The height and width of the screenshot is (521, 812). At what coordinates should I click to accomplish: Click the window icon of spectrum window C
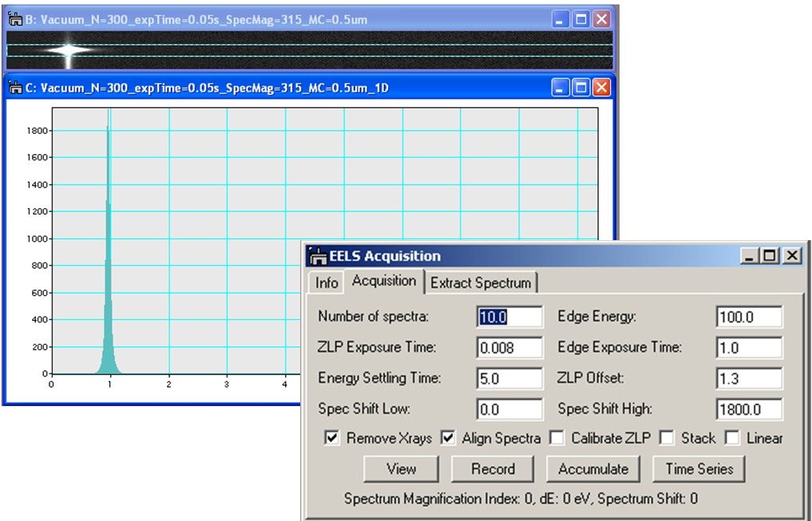tap(14, 88)
